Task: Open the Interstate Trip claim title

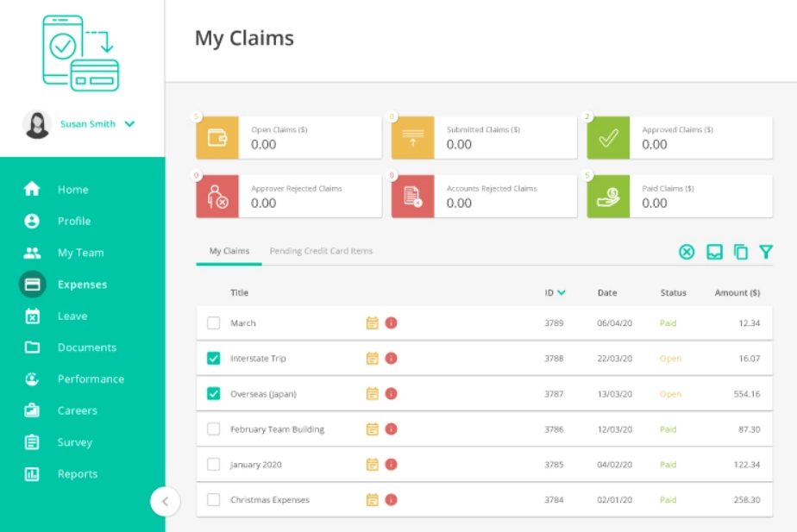Action: point(258,358)
